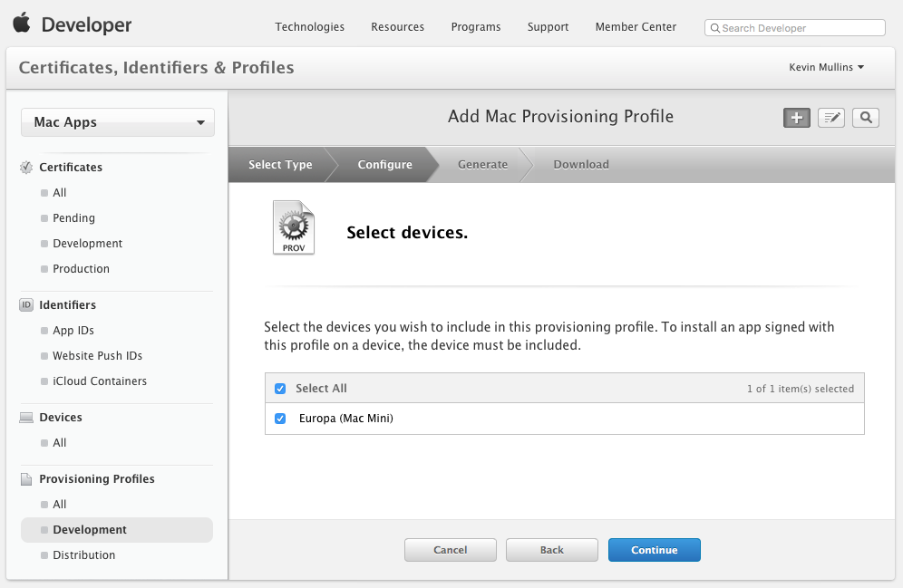The width and height of the screenshot is (903, 588).
Task: Open Website Push IDs
Action: coord(97,355)
